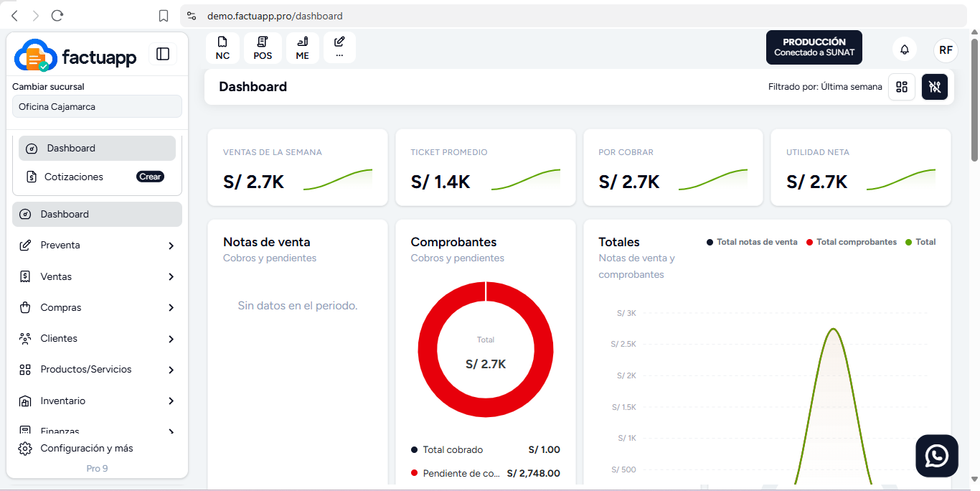Click the Ventas de la semana card
This screenshot has height=491, width=980.
pyautogui.click(x=298, y=167)
